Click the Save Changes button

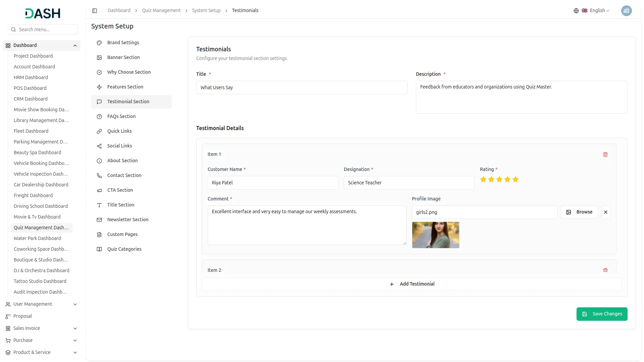click(602, 314)
